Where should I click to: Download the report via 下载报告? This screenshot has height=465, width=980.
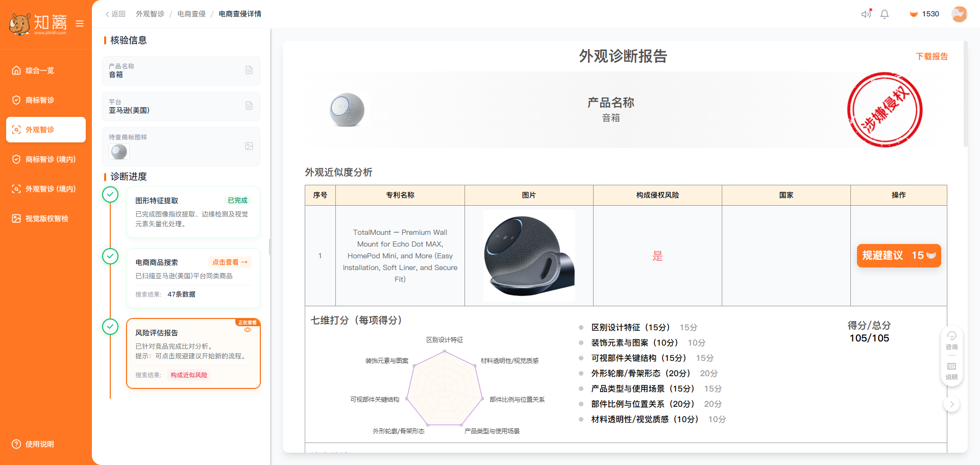tap(932, 56)
